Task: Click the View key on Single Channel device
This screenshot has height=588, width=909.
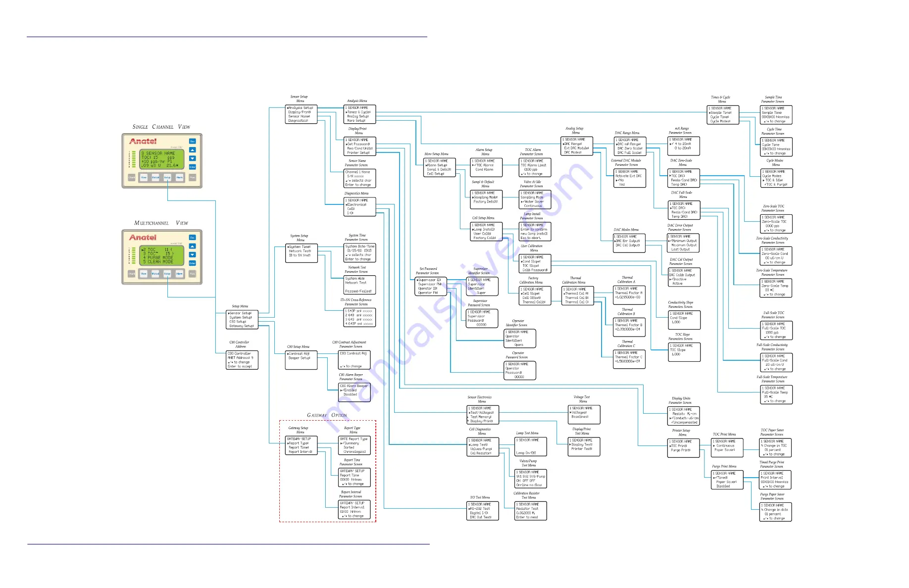Action: click(x=144, y=177)
